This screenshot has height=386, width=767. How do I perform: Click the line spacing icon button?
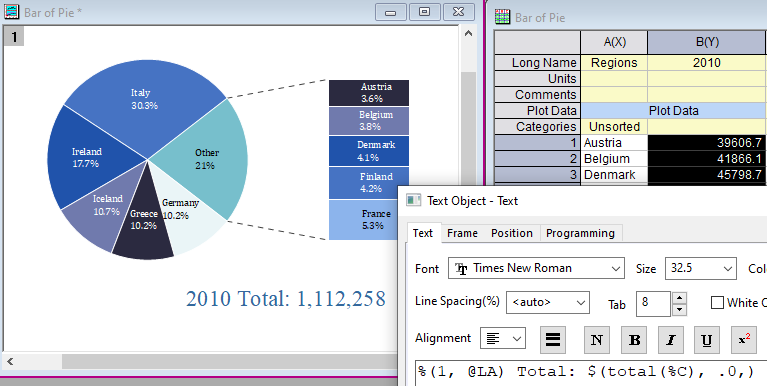coord(553,340)
